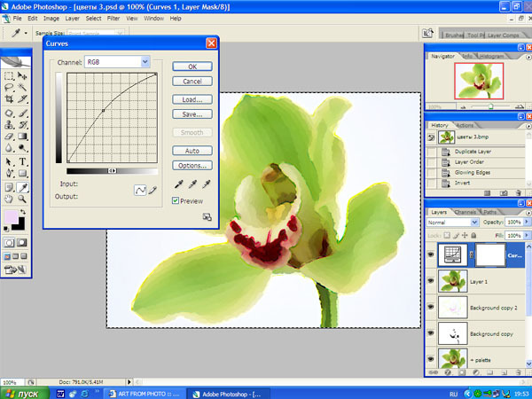This screenshot has height=399, width=532.
Task: Confirm Curves with OK button
Action: (192, 66)
